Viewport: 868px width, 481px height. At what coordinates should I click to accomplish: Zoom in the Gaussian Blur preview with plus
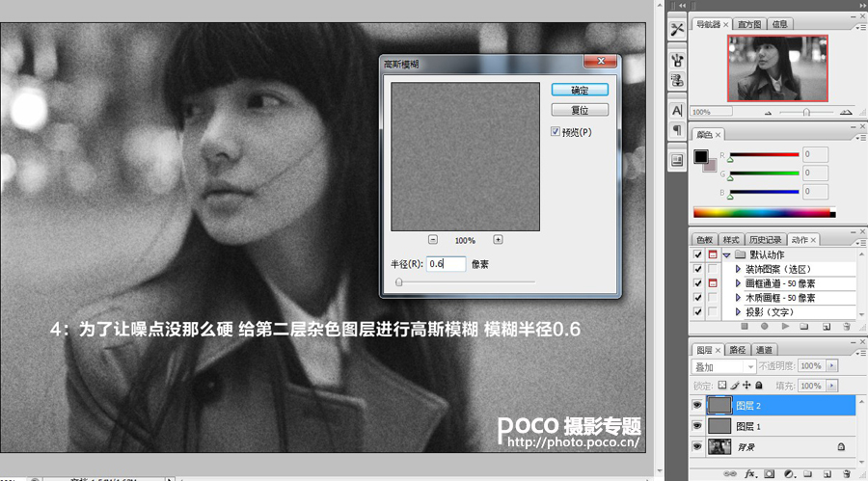coord(498,240)
